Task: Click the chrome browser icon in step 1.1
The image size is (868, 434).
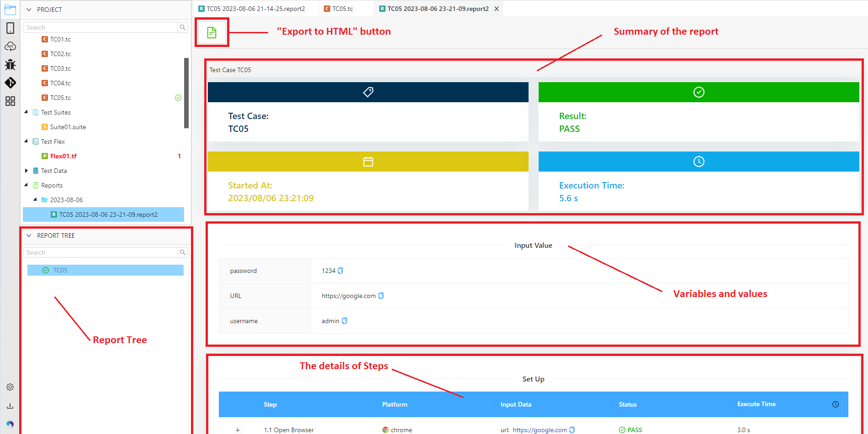Action: (386, 430)
